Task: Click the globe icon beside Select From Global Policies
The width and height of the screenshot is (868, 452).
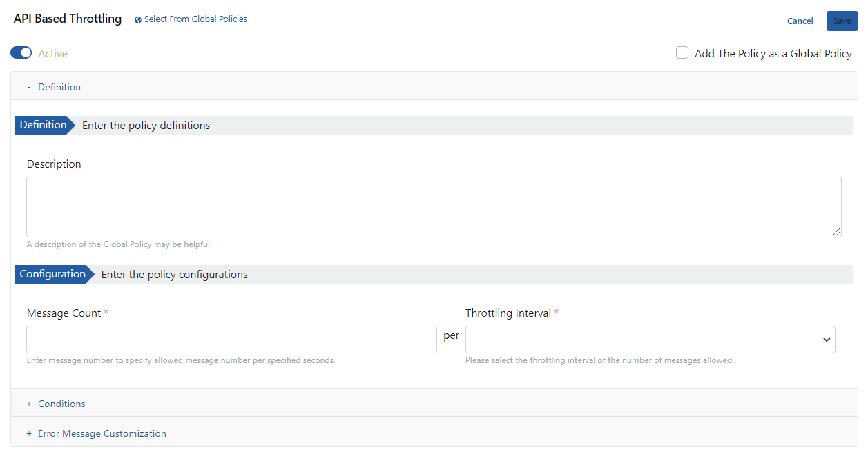Action: (x=138, y=20)
